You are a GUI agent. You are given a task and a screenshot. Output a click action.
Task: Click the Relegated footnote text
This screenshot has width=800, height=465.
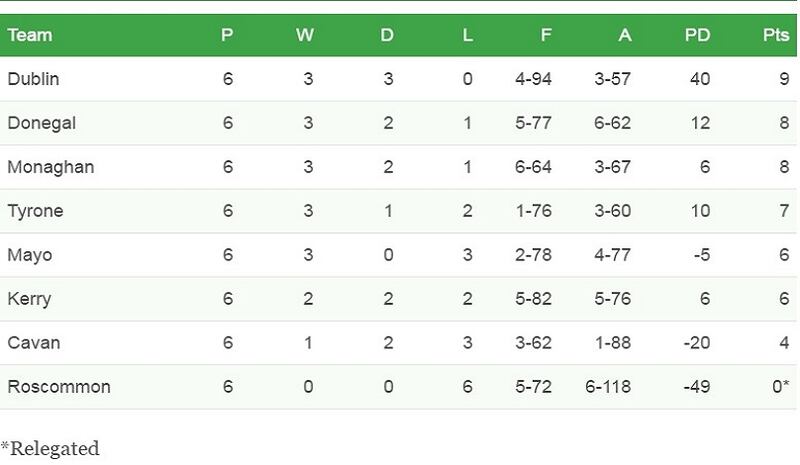coord(50,448)
